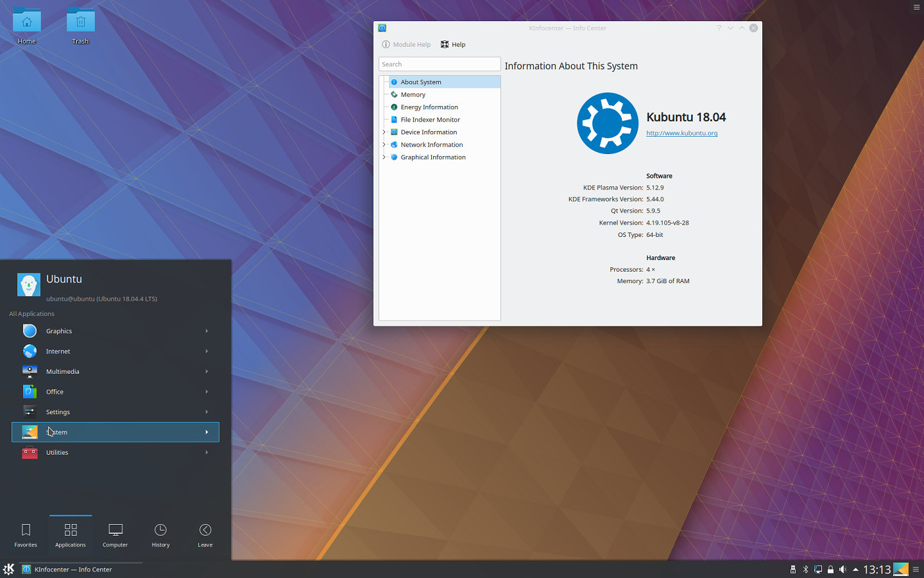Expand Device Information tree node
The height and width of the screenshot is (578, 924).
tap(384, 132)
